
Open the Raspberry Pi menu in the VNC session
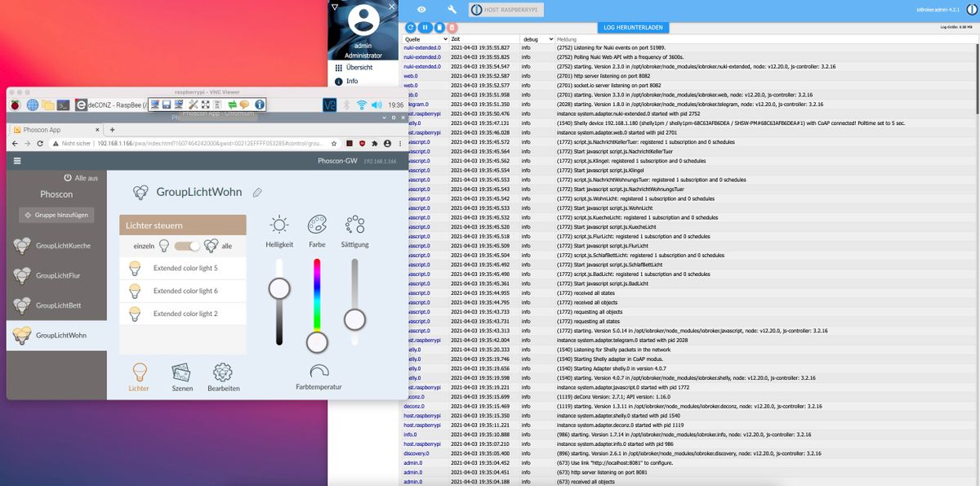(x=15, y=105)
